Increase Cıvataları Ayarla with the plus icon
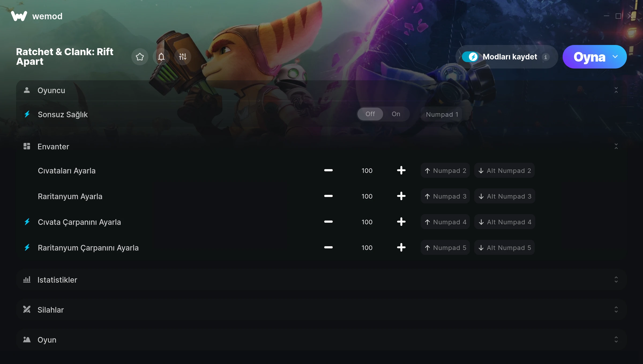This screenshot has height=364, width=643. point(401,170)
